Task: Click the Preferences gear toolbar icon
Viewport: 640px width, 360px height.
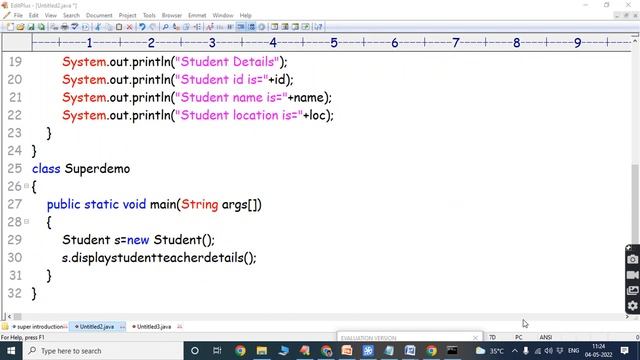Action: pyautogui.click(x=262, y=27)
